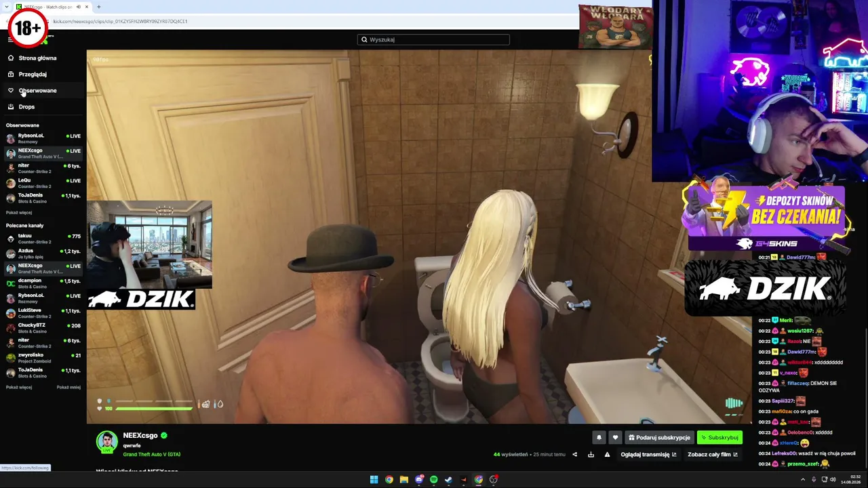Image resolution: width=868 pixels, height=488 pixels.
Task: Open LukiSteve channel in recommended list
Action: [x=43, y=313]
